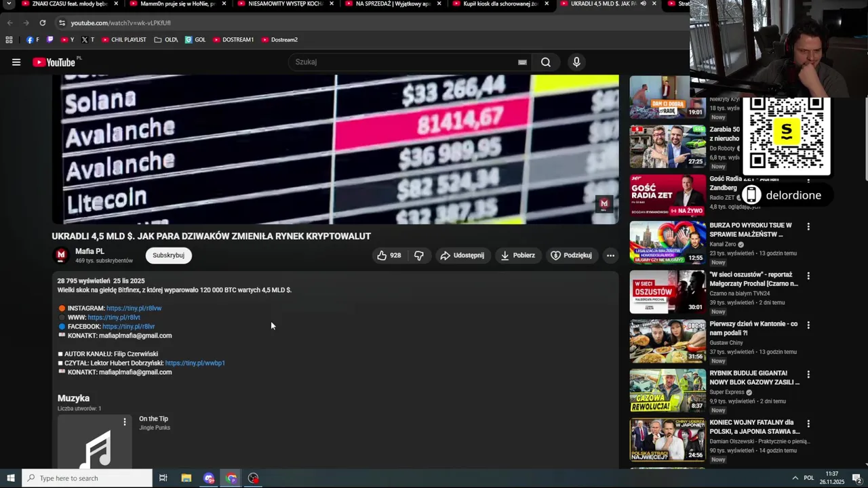The image size is (868, 488).
Task: Click the POL language indicator in tray
Action: pyautogui.click(x=808, y=478)
